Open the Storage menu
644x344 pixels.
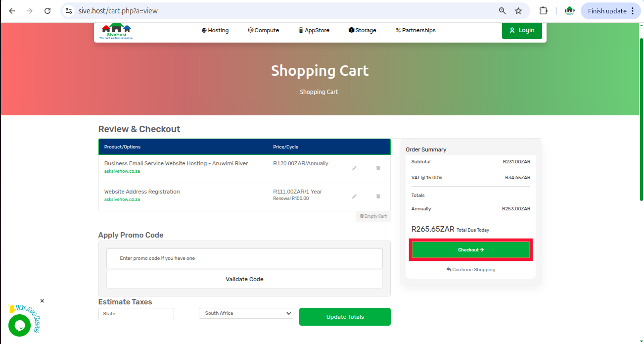point(363,30)
